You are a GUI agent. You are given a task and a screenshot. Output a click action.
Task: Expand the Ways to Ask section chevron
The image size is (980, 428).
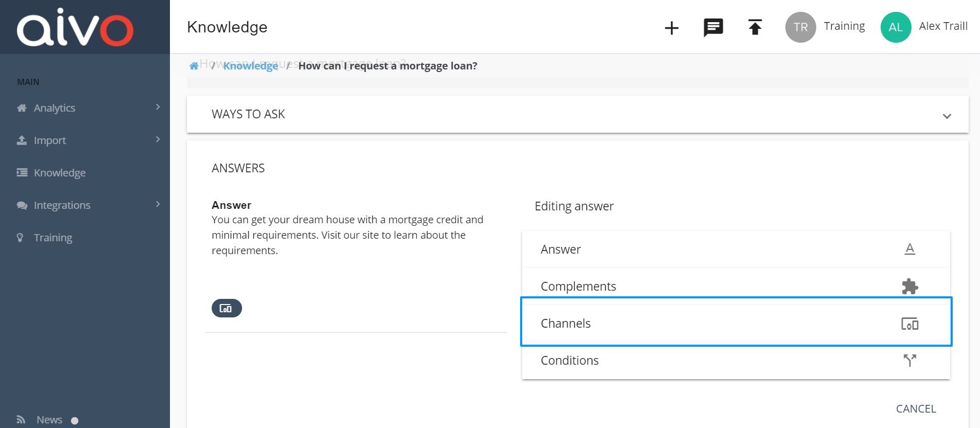[947, 116]
